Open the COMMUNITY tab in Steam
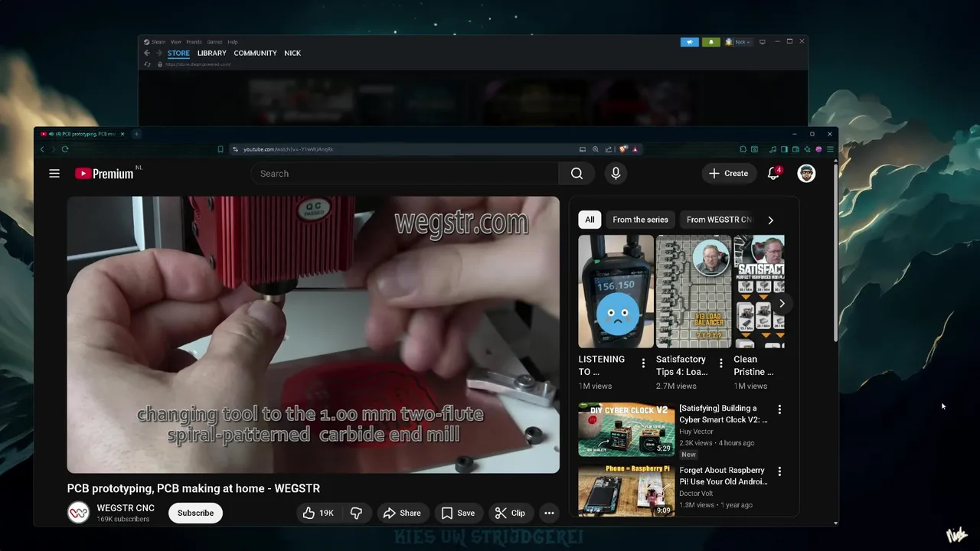This screenshot has width=980, height=551. pyautogui.click(x=255, y=53)
